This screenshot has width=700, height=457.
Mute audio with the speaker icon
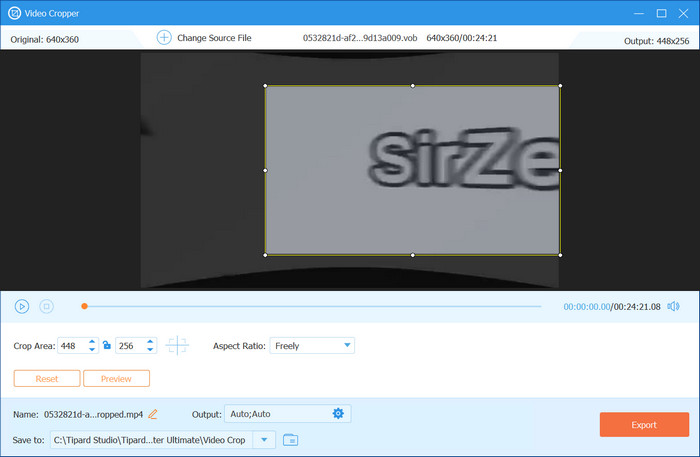(673, 307)
